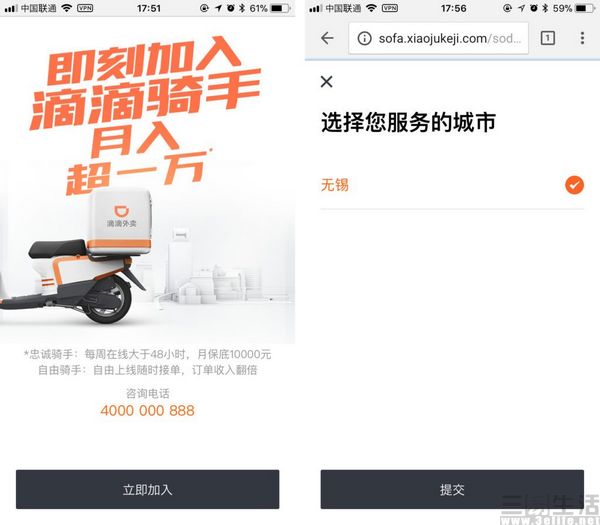The width and height of the screenshot is (600, 525).
Task: Open the browser tab switcher icon
Action: 548,38
